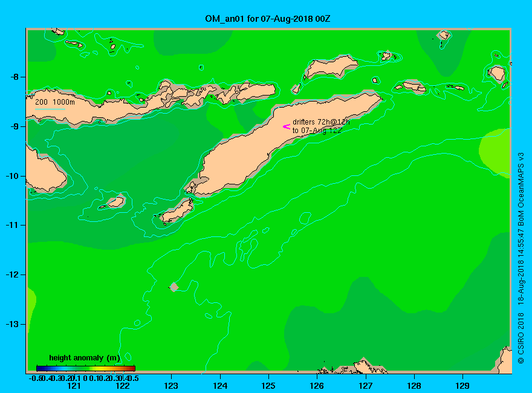Click the magenta drifter arrow marker
The image size is (532, 393).
[x=287, y=126]
